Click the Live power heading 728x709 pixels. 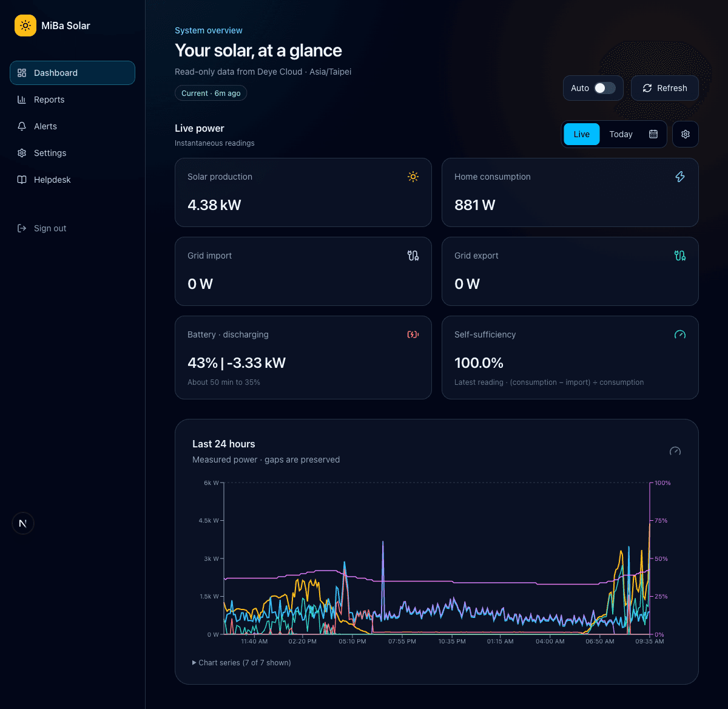200,128
